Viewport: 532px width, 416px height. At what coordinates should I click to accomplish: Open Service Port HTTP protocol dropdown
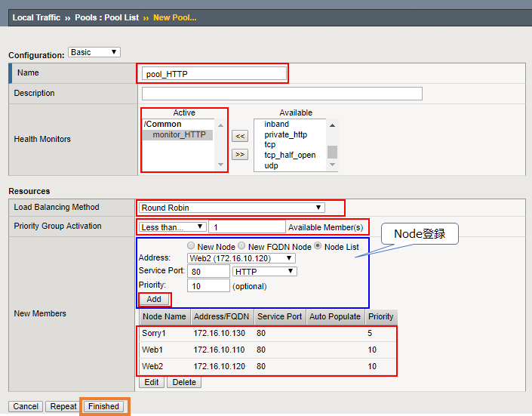(265, 271)
